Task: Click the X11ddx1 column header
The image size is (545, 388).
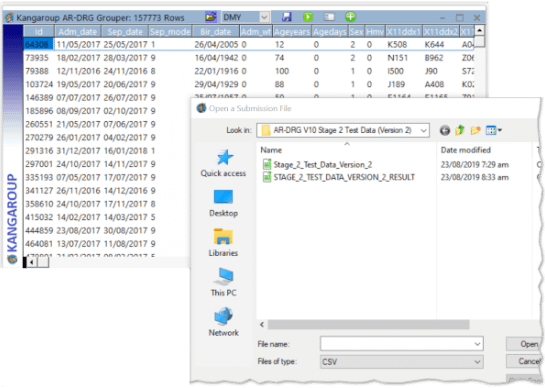Action: (x=404, y=32)
